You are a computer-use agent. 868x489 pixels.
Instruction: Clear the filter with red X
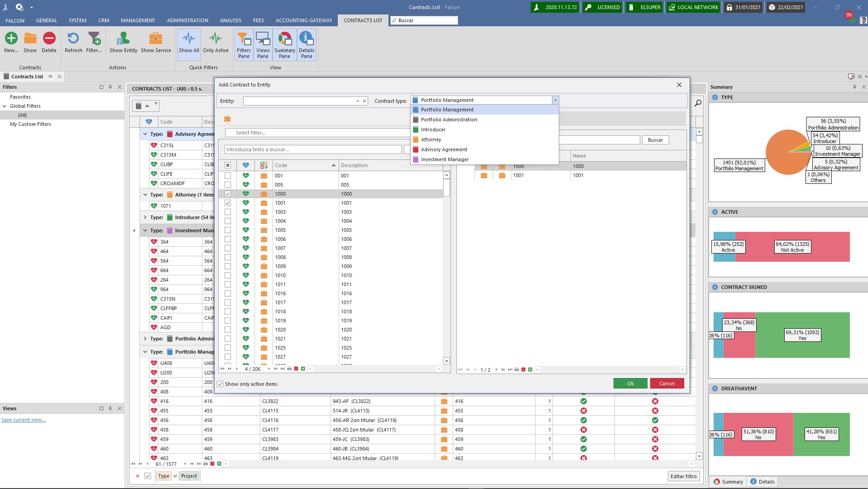click(x=138, y=476)
